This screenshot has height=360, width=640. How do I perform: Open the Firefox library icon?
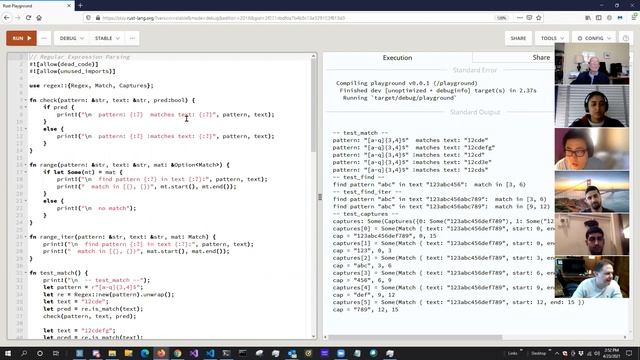pos(588,18)
